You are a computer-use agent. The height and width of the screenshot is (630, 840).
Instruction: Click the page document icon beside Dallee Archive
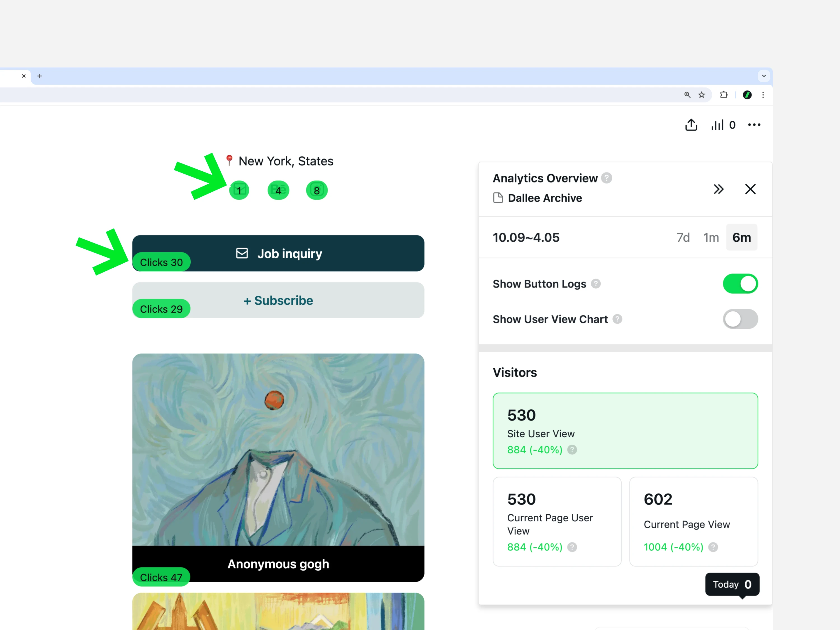click(498, 198)
